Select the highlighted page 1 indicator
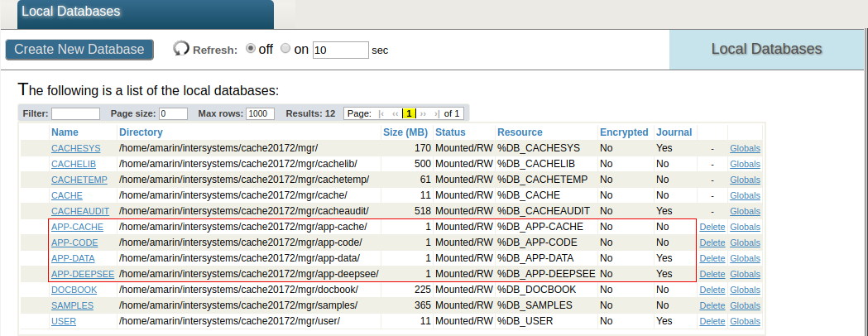This screenshot has height=336, width=868. (409, 113)
